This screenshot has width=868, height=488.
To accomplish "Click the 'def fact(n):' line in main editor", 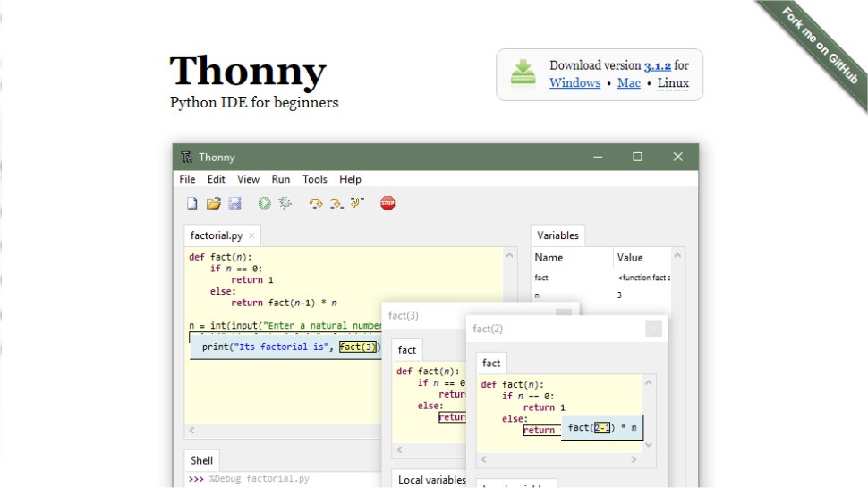I will coord(220,257).
